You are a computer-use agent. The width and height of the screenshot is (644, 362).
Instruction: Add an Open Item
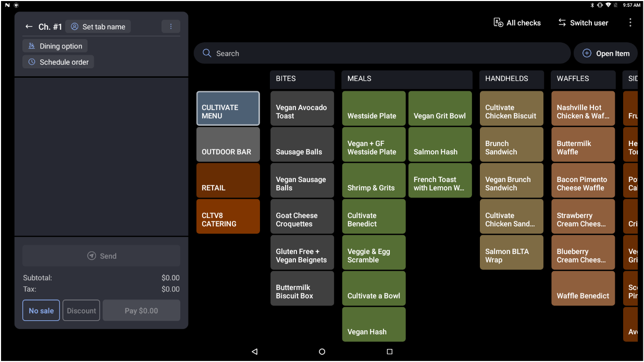(605, 53)
